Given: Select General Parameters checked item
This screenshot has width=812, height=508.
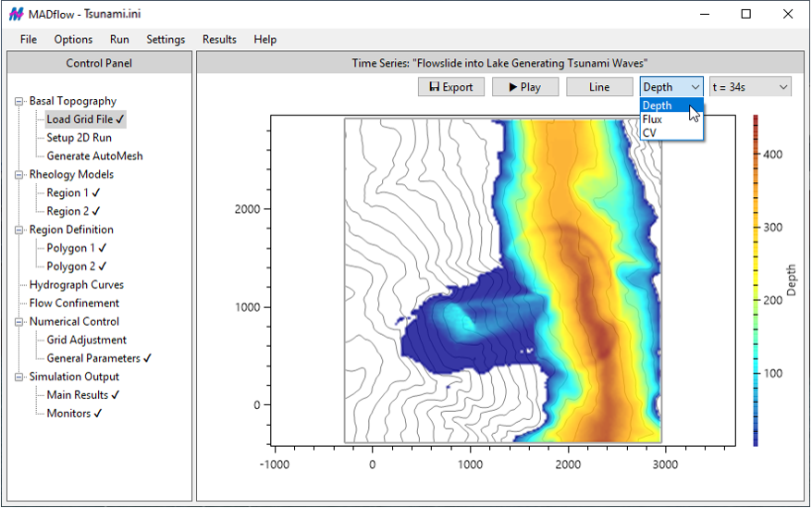Looking at the screenshot, I should 98,358.
